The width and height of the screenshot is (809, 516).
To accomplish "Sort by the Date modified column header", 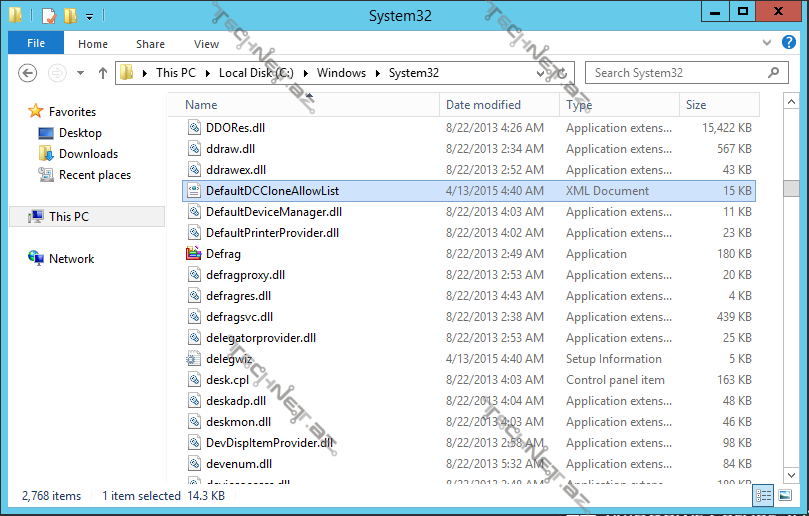I will [x=499, y=105].
